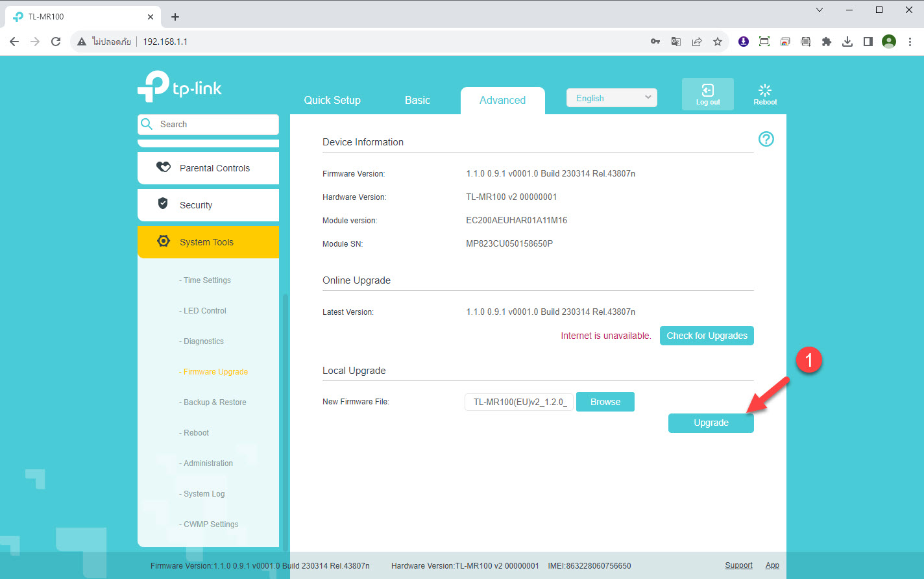Open the help question mark icon
The width and height of the screenshot is (924, 579).
point(766,139)
